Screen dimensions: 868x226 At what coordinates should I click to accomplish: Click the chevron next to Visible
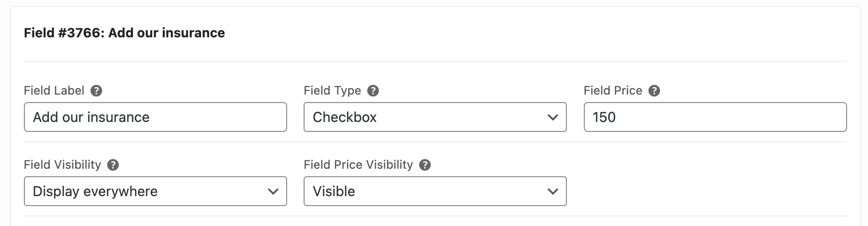(x=552, y=192)
